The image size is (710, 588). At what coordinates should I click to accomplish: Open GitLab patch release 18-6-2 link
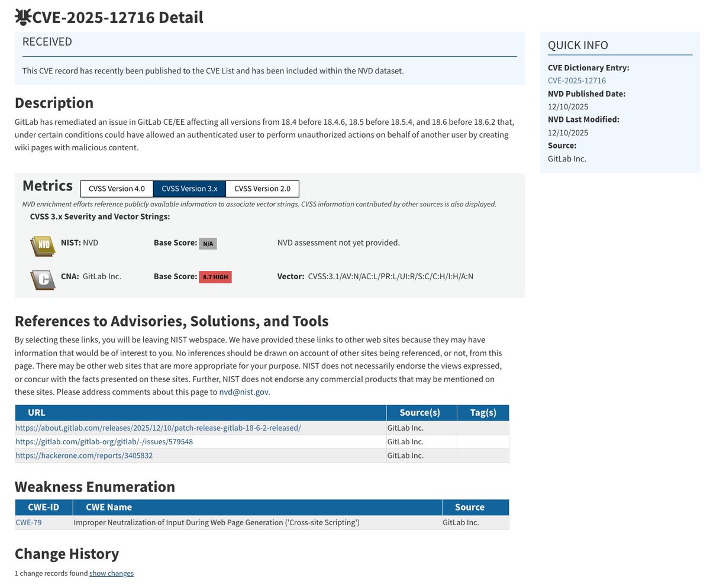click(x=158, y=428)
